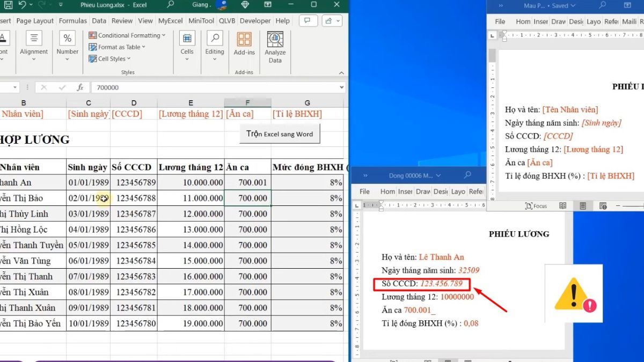Launch Analyze Data
The height and width of the screenshot is (362, 644).
tap(275, 47)
